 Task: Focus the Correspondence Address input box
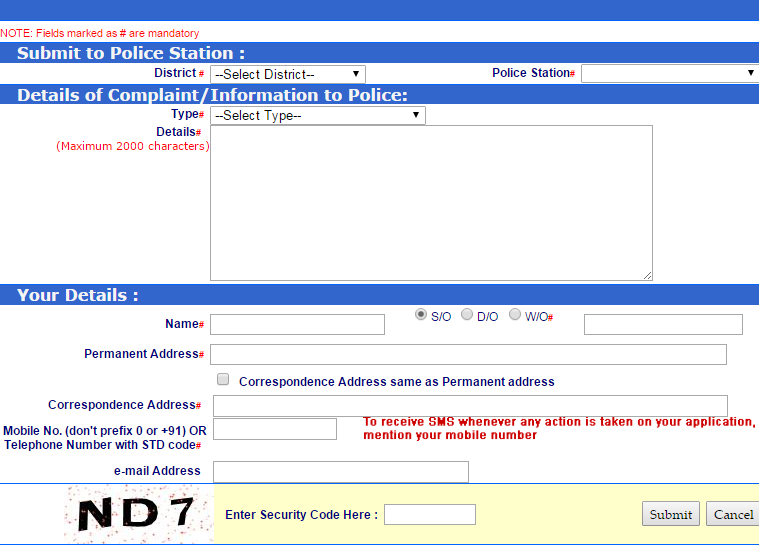[470, 405]
